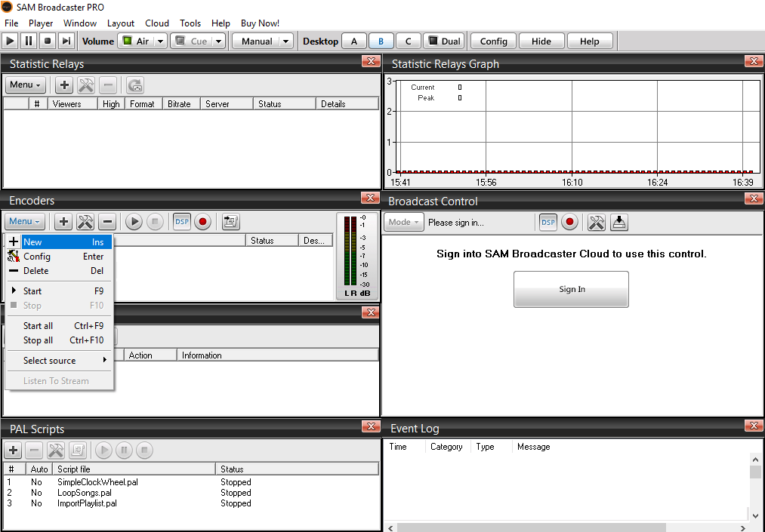This screenshot has height=532, width=765.
Task: Click the Help toolbar button
Action: (x=589, y=41)
